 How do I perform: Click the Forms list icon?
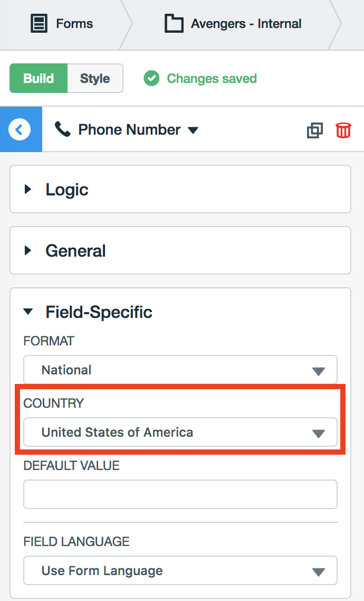tap(39, 24)
